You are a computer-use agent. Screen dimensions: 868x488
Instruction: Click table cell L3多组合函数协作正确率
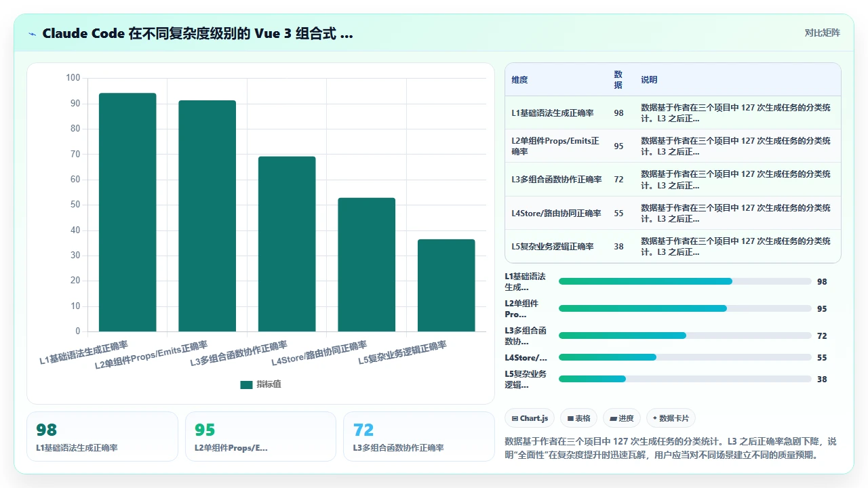(557, 180)
